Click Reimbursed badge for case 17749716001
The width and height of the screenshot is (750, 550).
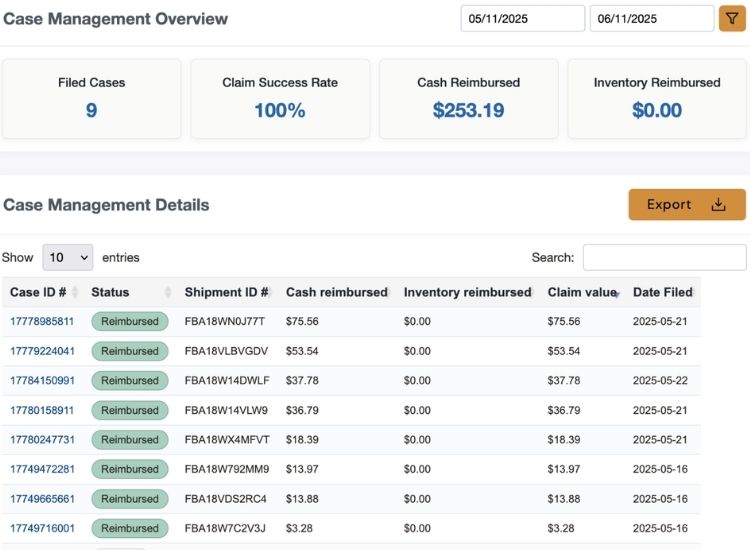130,528
